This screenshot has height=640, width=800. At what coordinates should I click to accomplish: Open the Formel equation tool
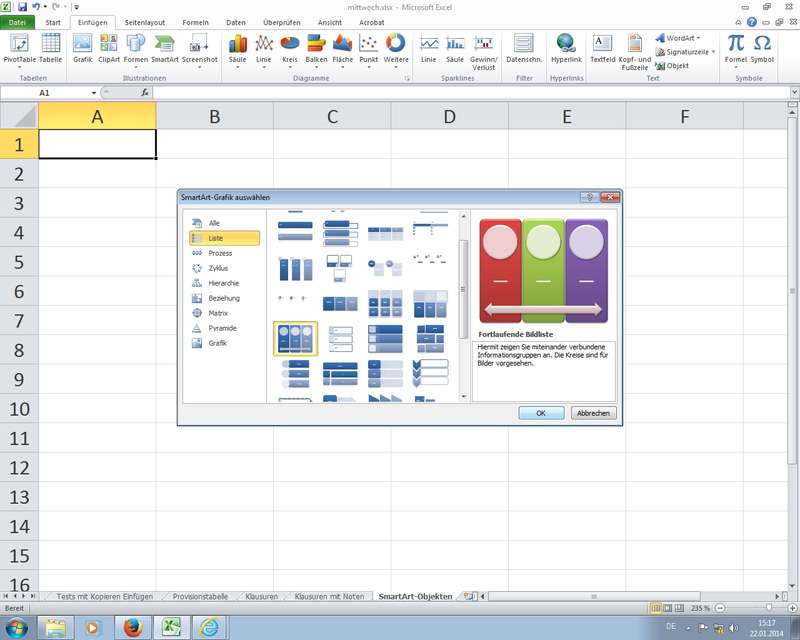[736, 48]
